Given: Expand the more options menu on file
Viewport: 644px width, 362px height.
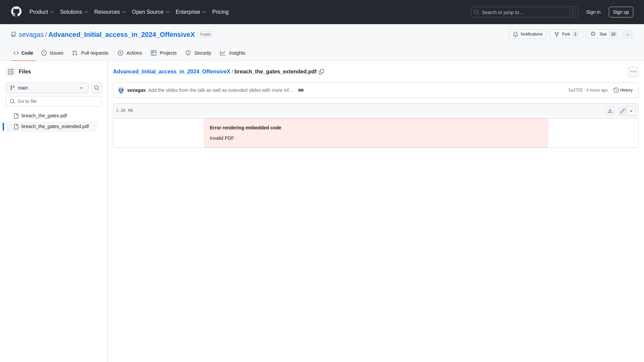Looking at the screenshot, I should coord(631,111).
